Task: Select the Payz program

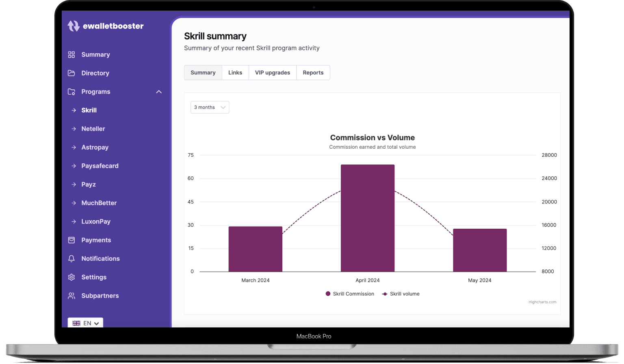Action: [x=89, y=184]
